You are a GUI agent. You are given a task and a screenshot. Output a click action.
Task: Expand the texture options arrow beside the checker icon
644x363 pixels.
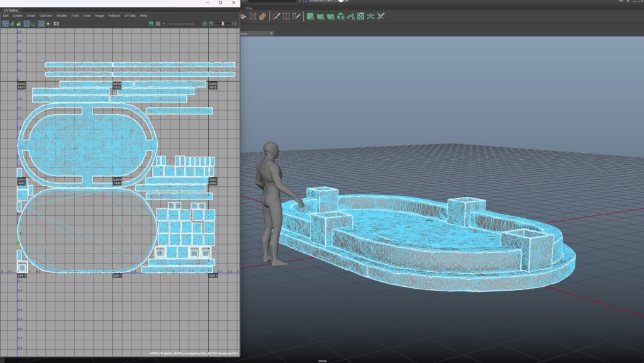[164, 23]
